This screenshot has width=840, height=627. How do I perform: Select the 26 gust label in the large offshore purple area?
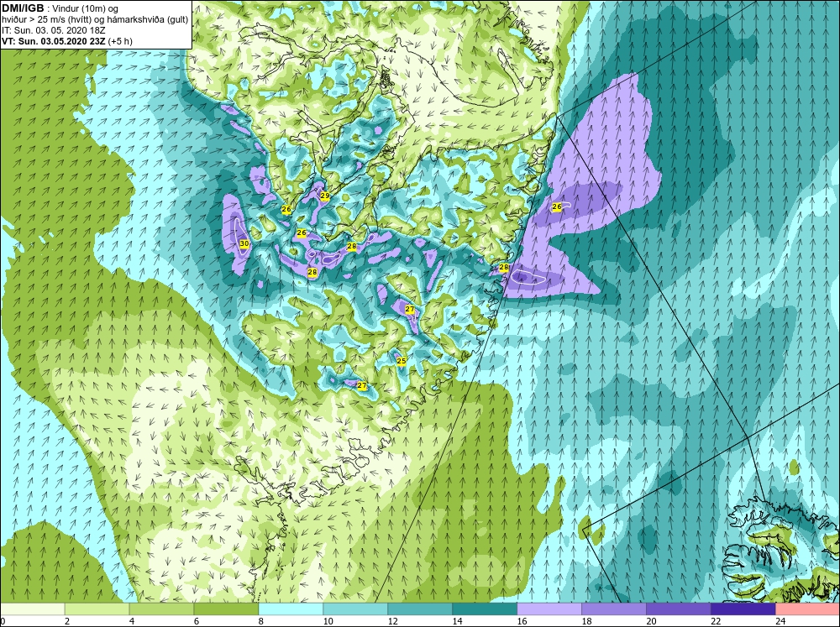point(557,206)
